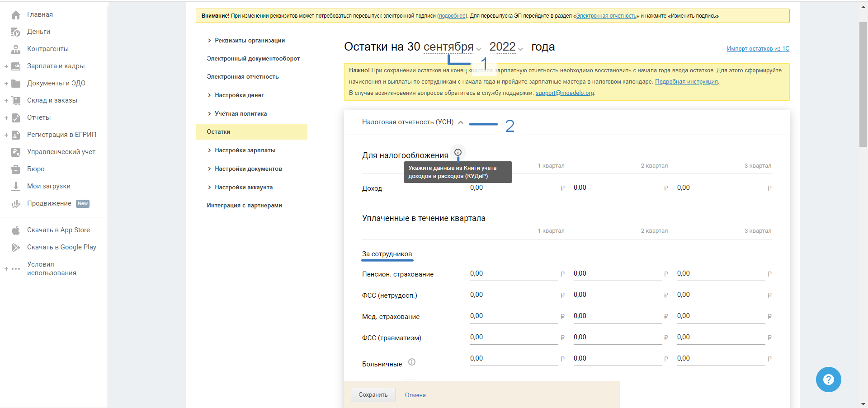Open the month dropdown сентября
Image resolution: width=868 pixels, height=408 pixels.
tap(453, 47)
